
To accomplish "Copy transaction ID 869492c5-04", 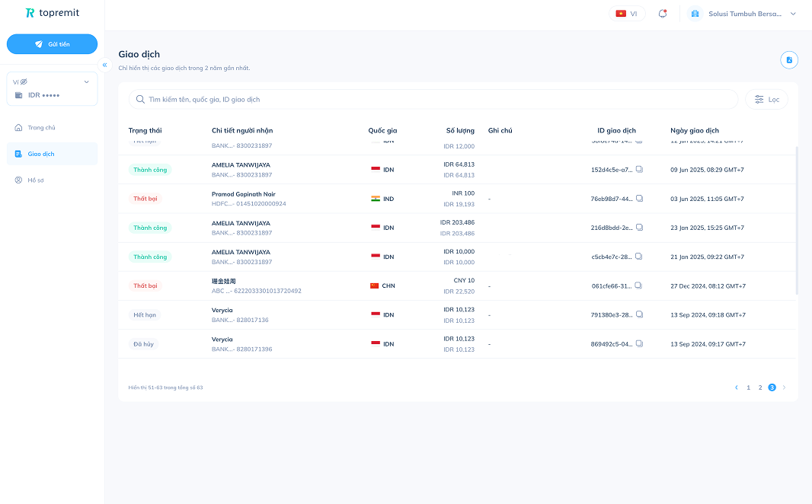I will 640,343.
